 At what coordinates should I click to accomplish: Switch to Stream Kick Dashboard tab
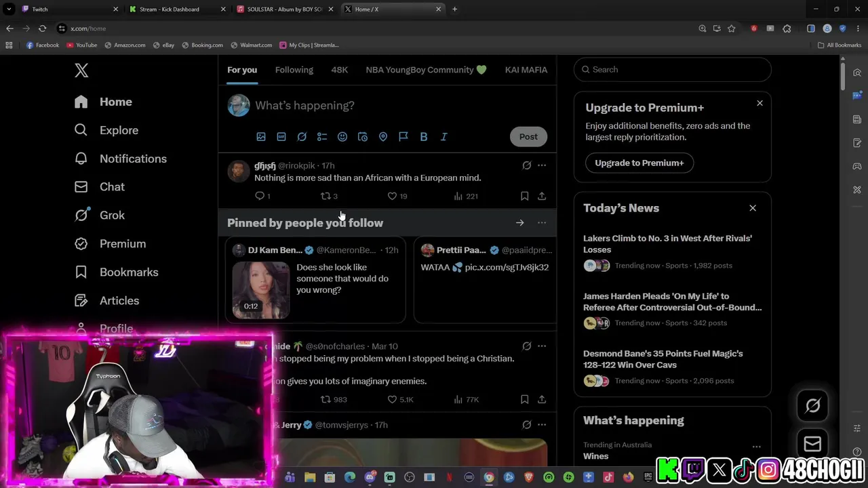[x=176, y=9]
